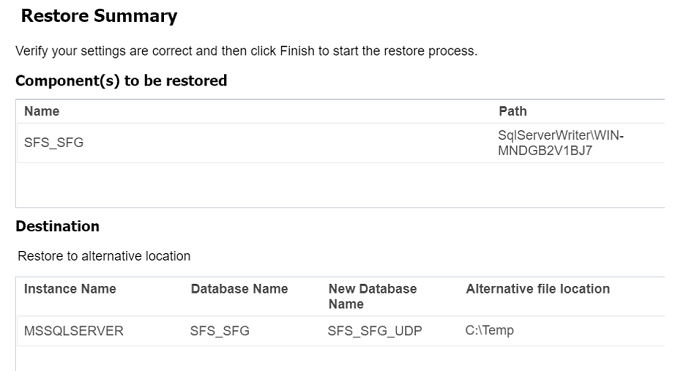Image resolution: width=675 pixels, height=371 pixels.
Task: Click empty area below MSSQLSERVER destination row
Action: 340,359
